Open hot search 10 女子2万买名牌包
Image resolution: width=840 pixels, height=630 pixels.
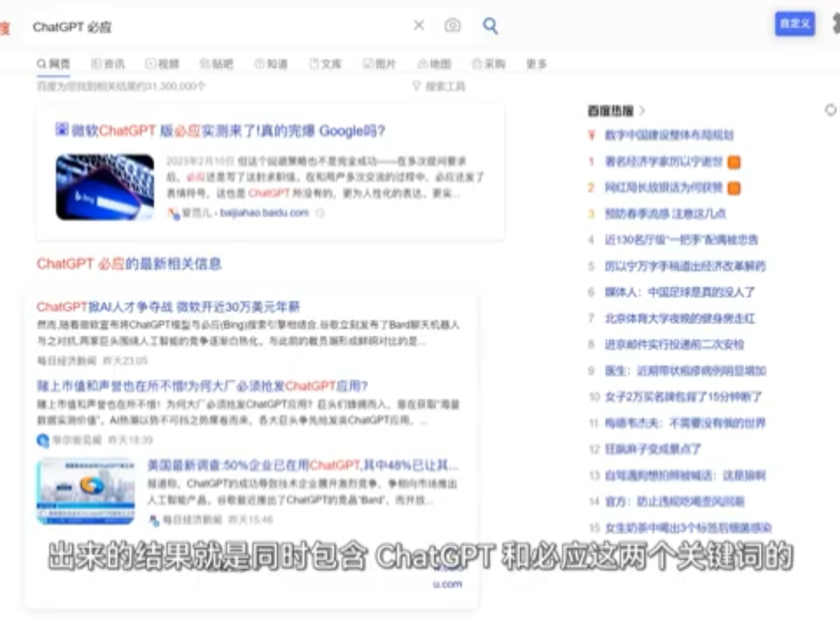point(683,397)
